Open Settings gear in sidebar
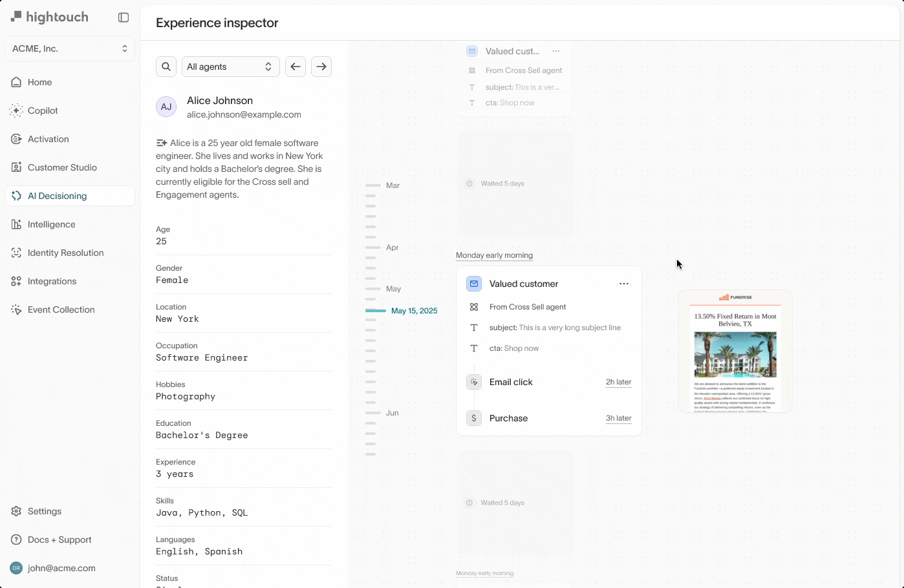Image resolution: width=904 pixels, height=588 pixels. 16,511
